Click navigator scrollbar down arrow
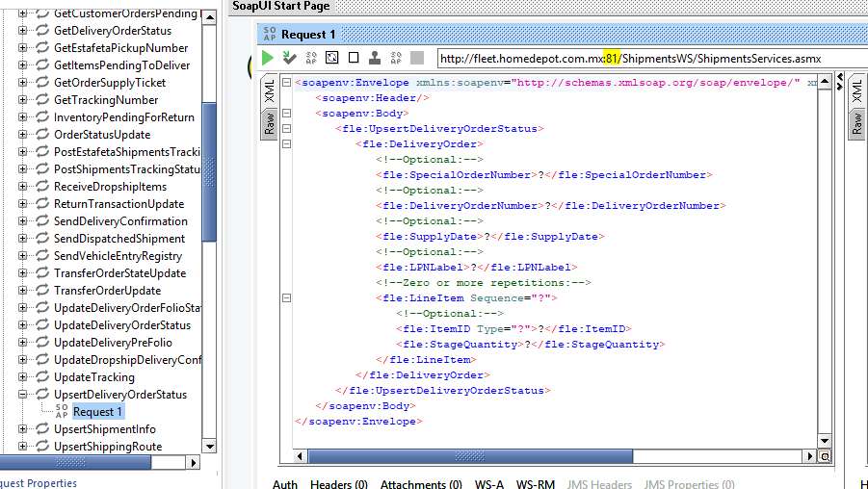Image resolution: width=868 pixels, height=489 pixels. pos(209,446)
